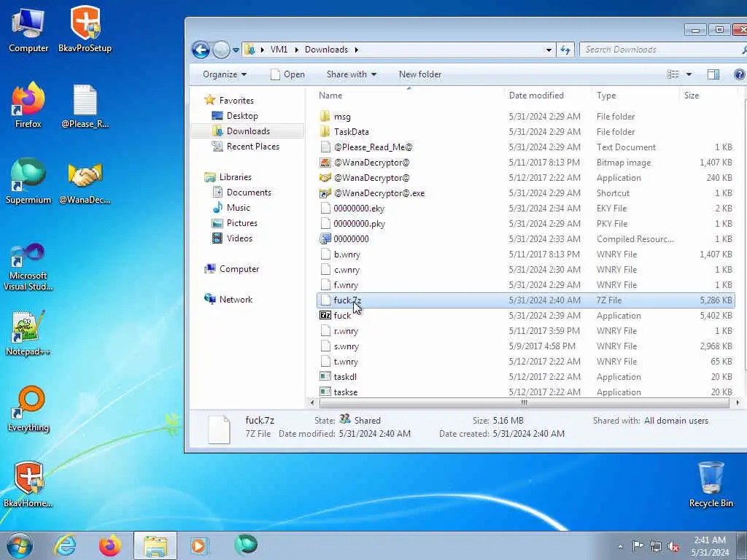Click the refresh button beside address bar
Viewport: 747px width, 560px height.
(565, 50)
